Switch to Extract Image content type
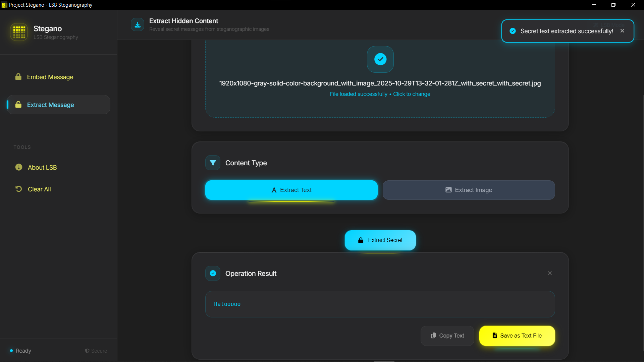This screenshot has height=362, width=644. (x=469, y=190)
